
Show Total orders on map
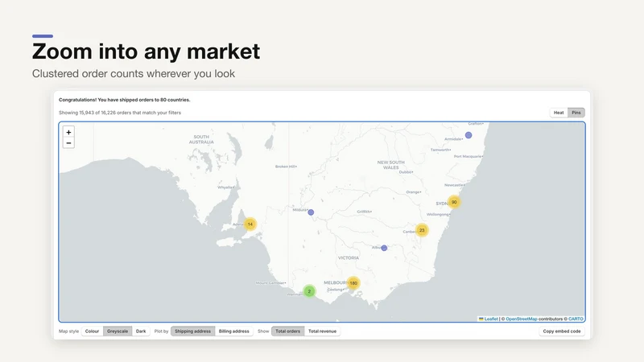[x=288, y=331]
